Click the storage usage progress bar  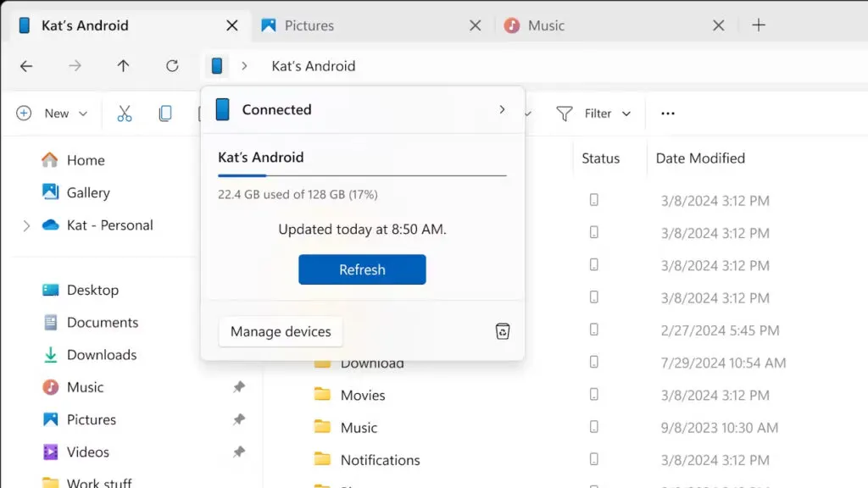click(x=362, y=174)
